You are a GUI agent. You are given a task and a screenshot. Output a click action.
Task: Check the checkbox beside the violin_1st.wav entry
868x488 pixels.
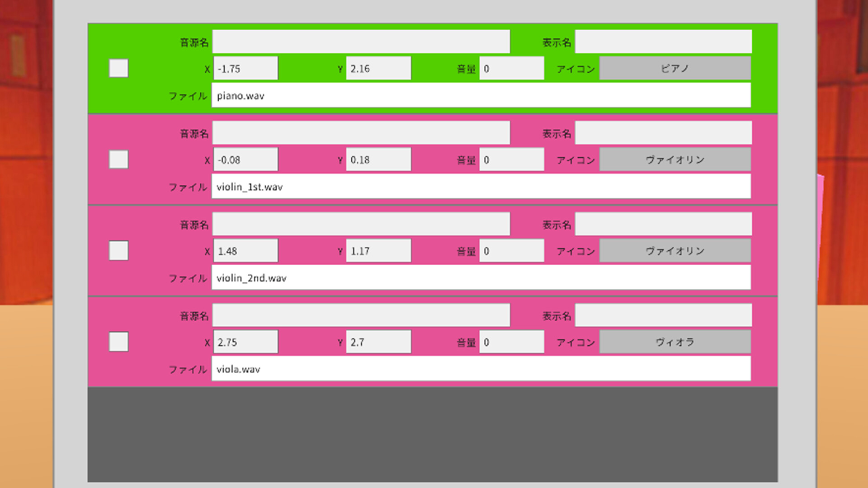click(x=118, y=160)
